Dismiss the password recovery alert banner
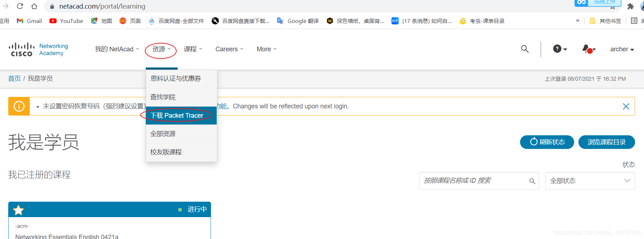The width and height of the screenshot is (644, 239). tap(626, 106)
